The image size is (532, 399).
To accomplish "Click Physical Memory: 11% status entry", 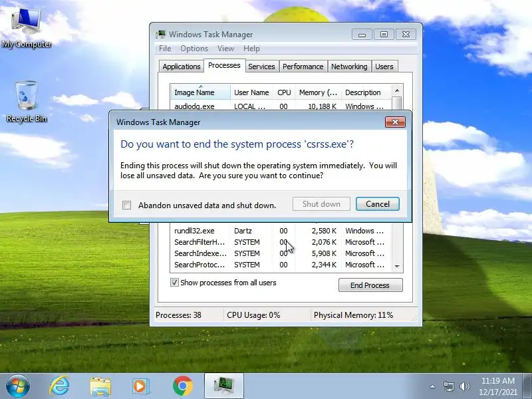I will pyautogui.click(x=353, y=315).
